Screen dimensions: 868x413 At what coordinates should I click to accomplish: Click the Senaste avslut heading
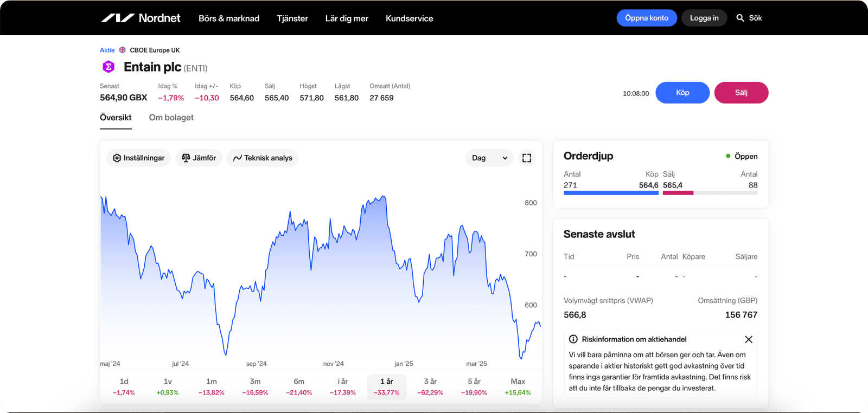coord(599,234)
